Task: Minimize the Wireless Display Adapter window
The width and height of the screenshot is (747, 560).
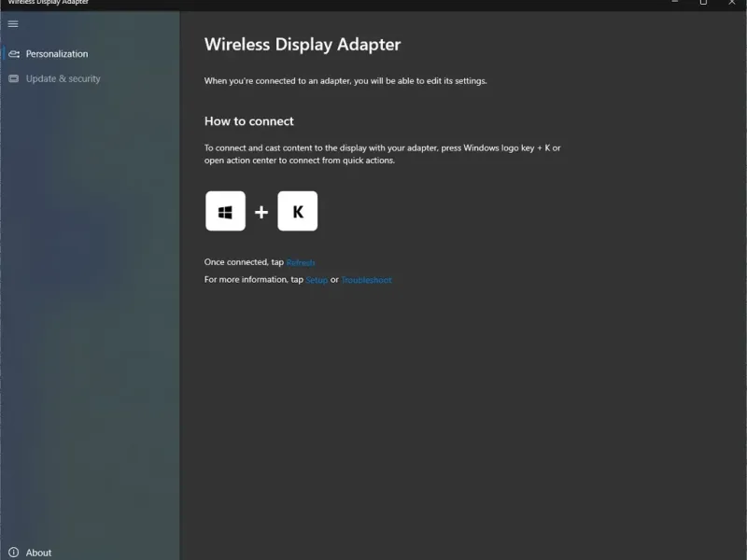Action: coord(674,2)
